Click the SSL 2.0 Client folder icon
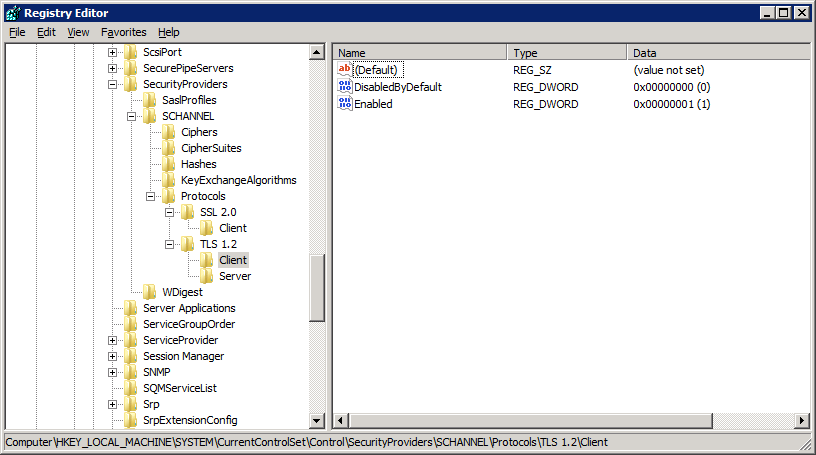 (x=207, y=228)
